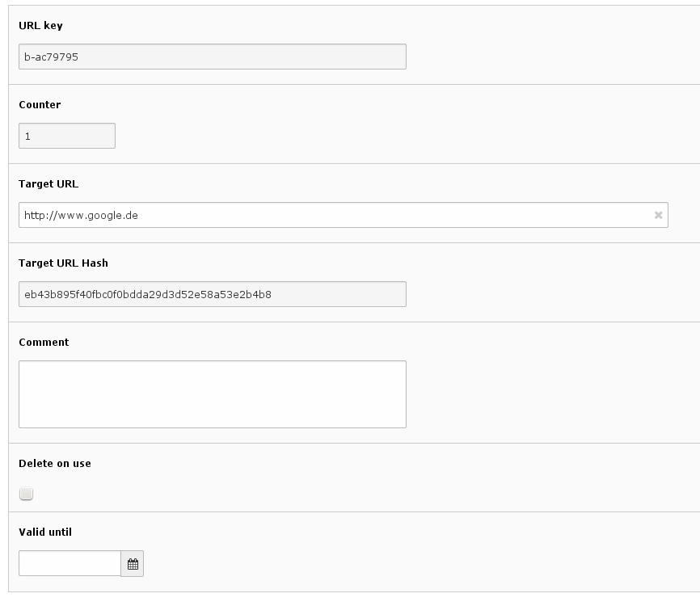The image size is (700, 606).
Task: Select the URL key field showing b-ac79795
Action: [210, 57]
